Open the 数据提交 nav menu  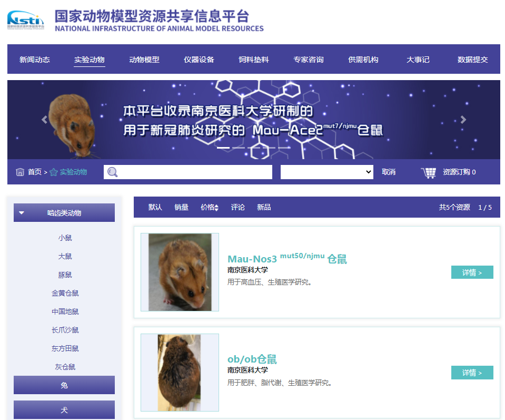(x=473, y=60)
